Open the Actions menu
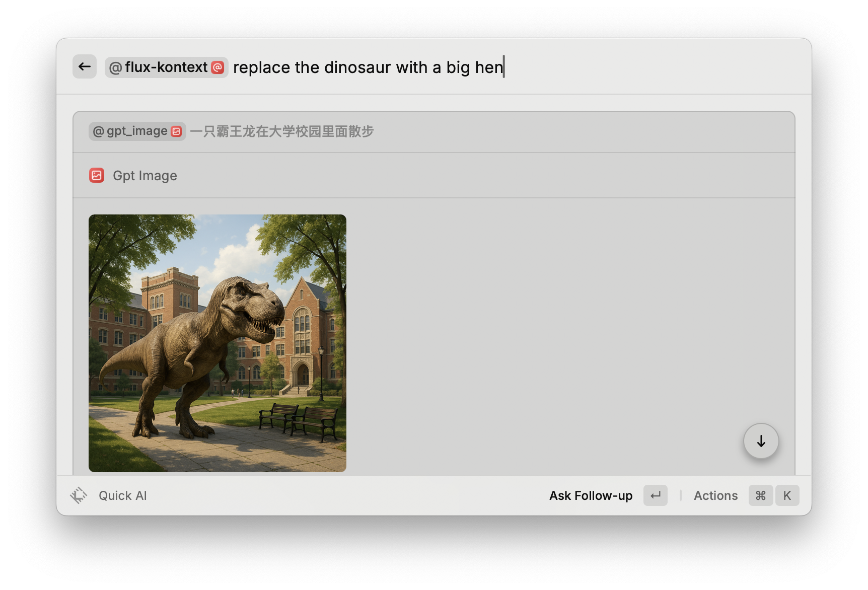The width and height of the screenshot is (868, 590). point(715,495)
